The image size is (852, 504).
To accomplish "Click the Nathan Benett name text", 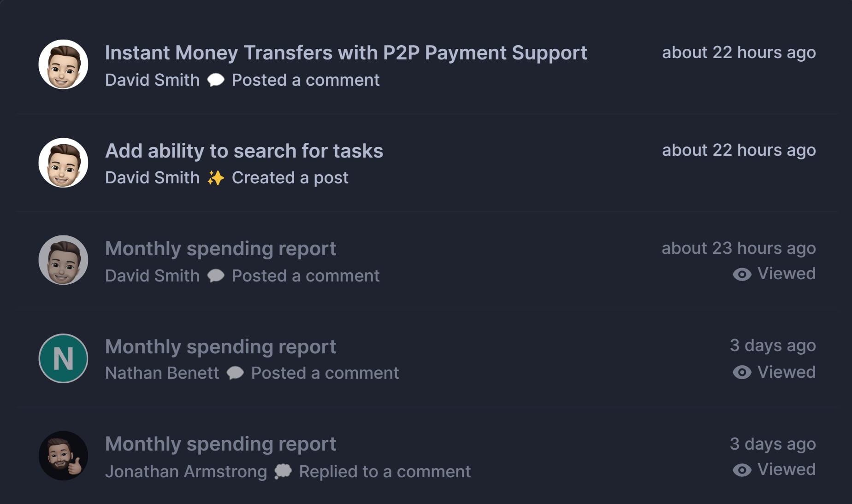I will (x=162, y=373).
